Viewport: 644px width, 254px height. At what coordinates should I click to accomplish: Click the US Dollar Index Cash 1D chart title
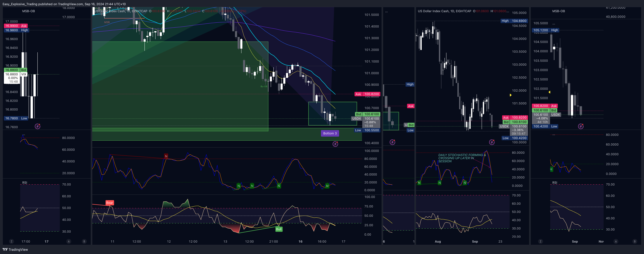pyautogui.click(x=444, y=11)
